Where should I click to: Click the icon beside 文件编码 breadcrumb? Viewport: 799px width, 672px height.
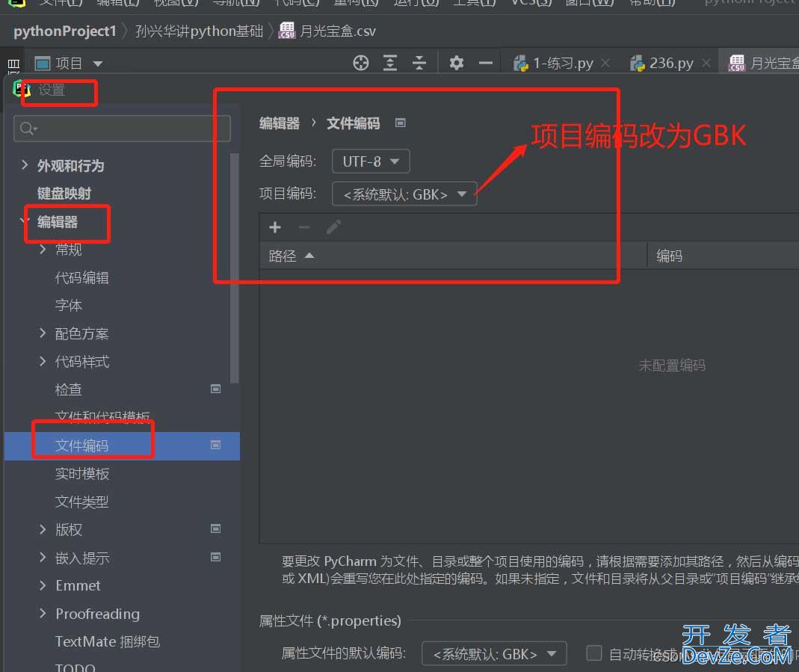coord(401,123)
